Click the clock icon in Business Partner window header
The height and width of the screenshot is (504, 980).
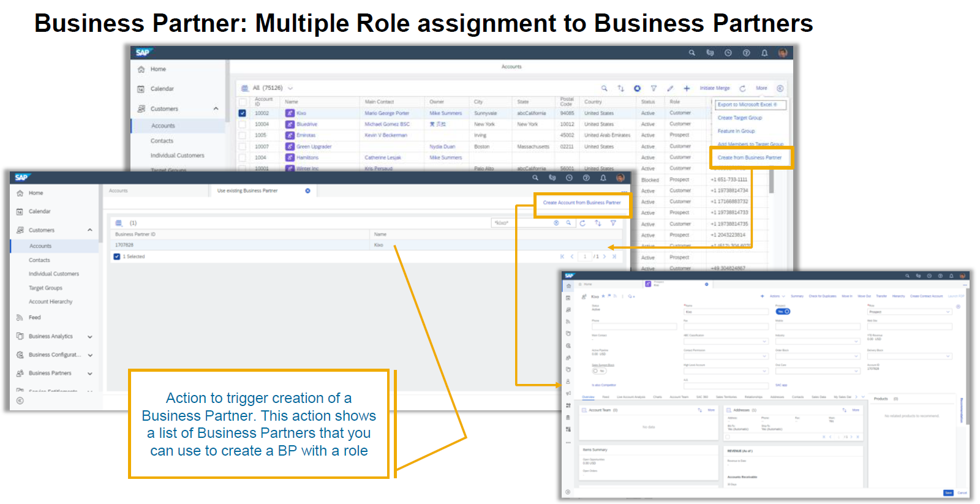tap(569, 178)
